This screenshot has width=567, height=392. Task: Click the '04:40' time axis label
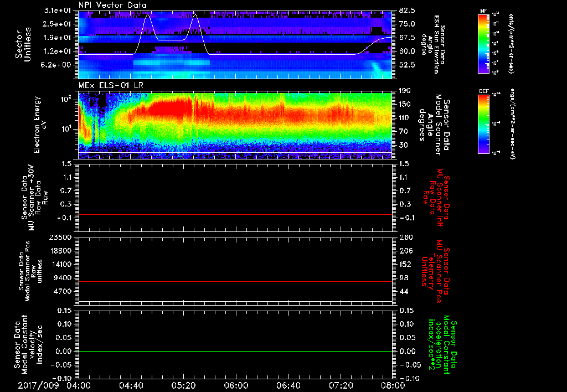click(x=131, y=385)
